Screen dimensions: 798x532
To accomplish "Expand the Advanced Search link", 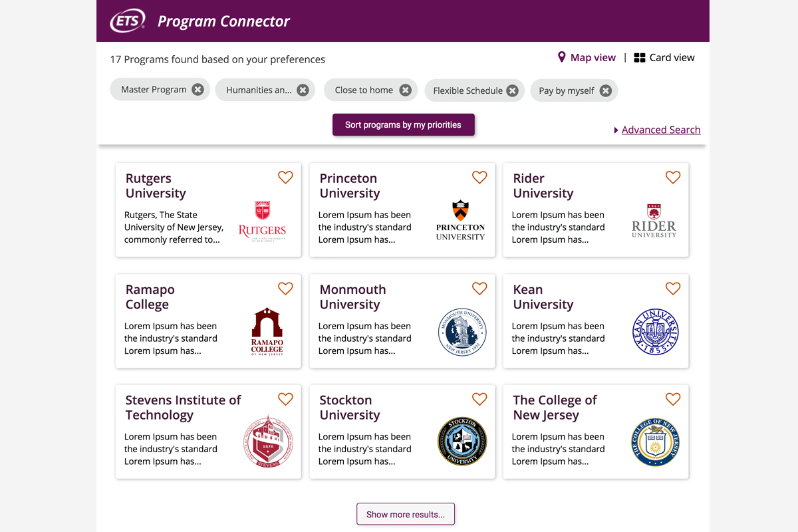I will 660,130.
